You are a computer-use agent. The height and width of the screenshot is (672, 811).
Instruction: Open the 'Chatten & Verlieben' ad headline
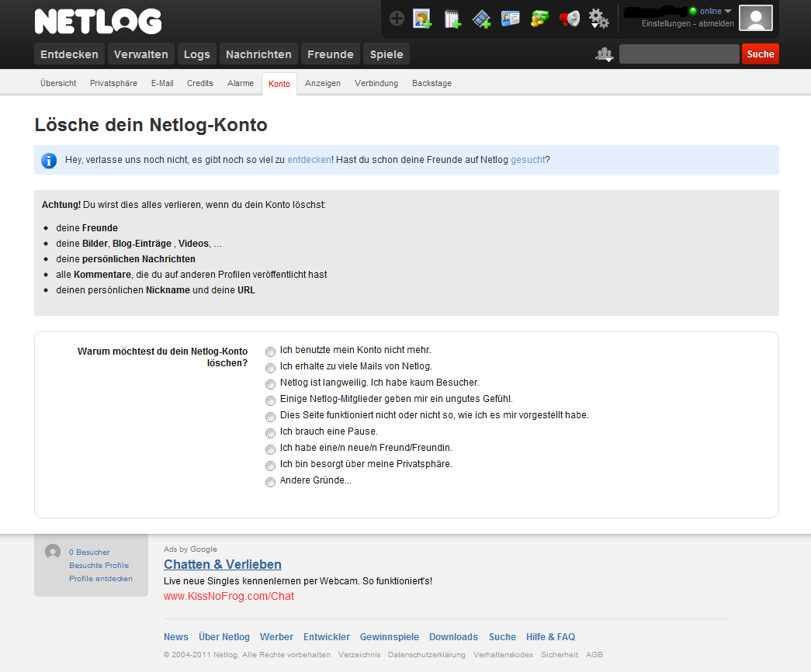[223, 564]
